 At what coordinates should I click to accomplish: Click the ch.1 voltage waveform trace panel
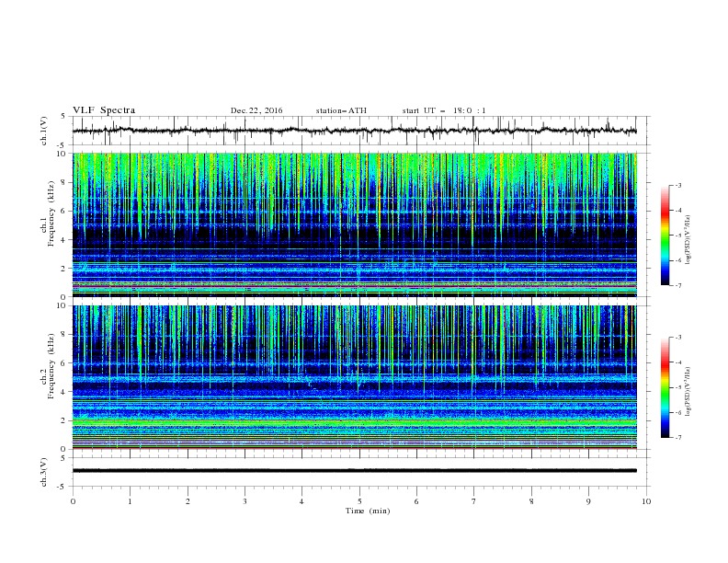point(360,131)
